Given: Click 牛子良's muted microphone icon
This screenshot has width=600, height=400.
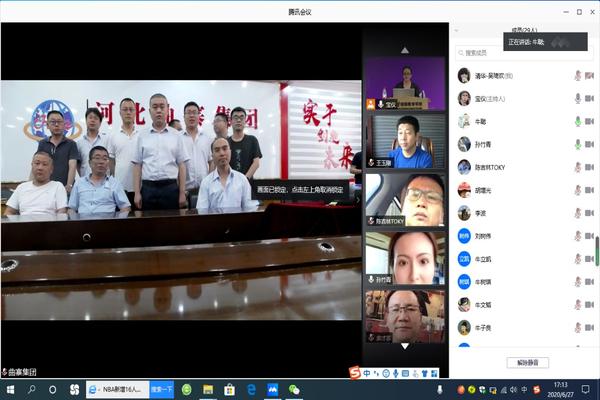Looking at the screenshot, I should pyautogui.click(x=578, y=328).
